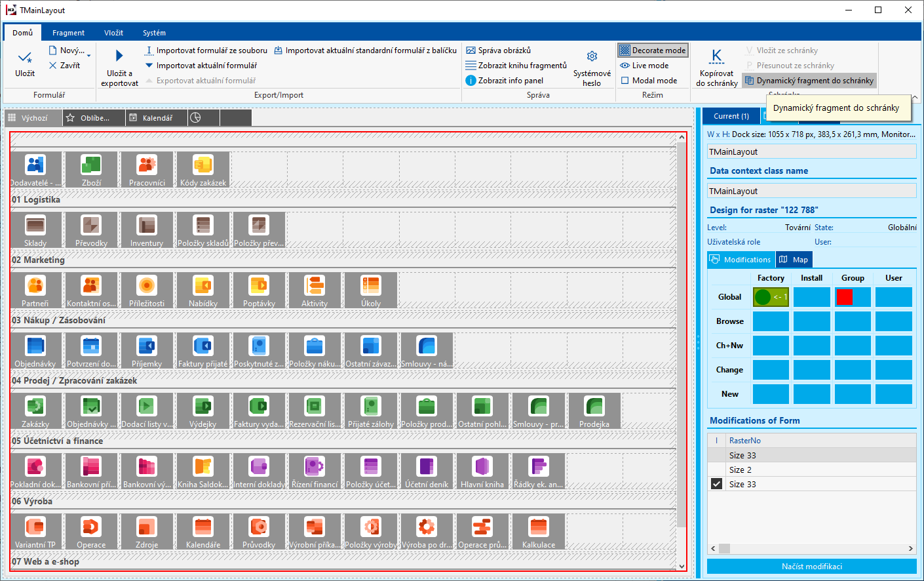The width and height of the screenshot is (924, 581).
Task: Collapse the ribbon with the chevron
Action: (915, 98)
